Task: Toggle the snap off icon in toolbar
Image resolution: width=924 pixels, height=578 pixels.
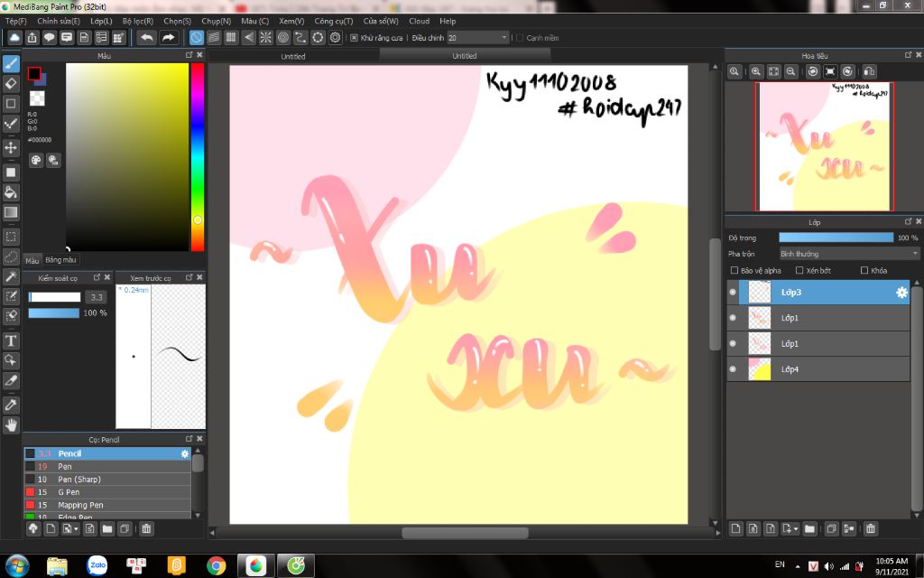Action: click(x=196, y=38)
